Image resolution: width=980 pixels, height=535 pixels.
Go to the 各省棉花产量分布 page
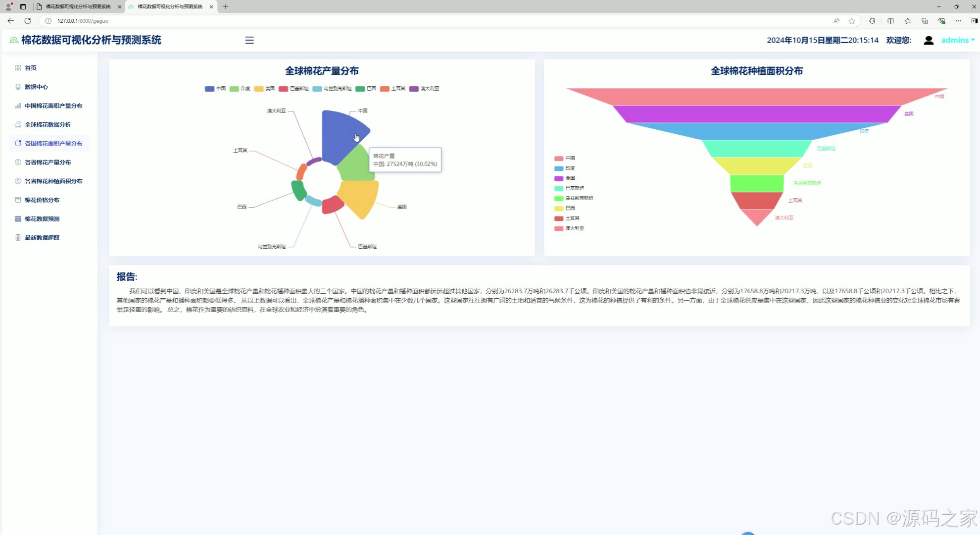point(48,162)
